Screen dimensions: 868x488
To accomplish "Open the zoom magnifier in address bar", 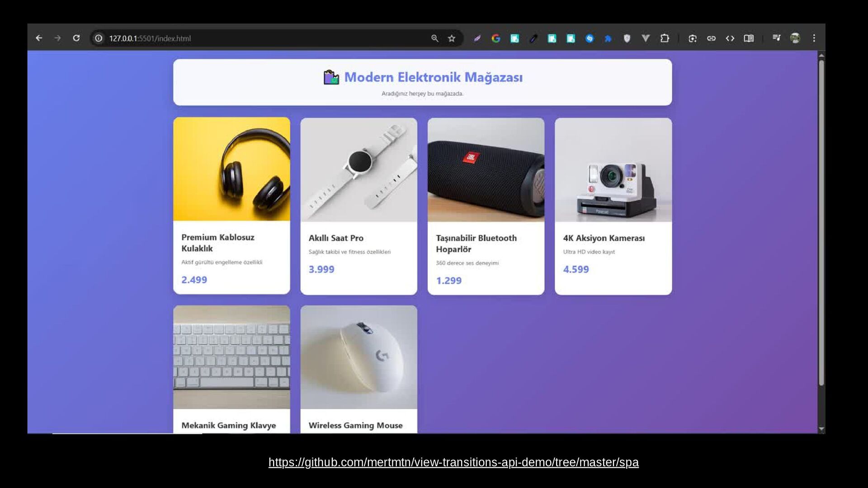I will click(435, 38).
